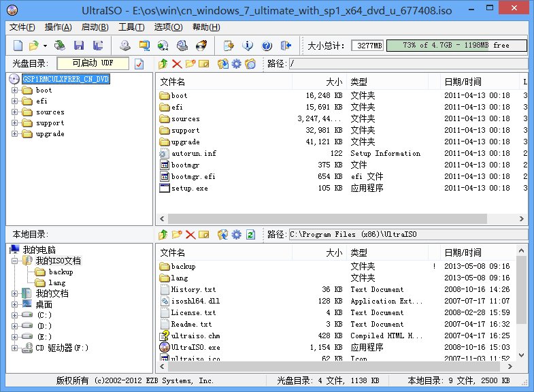
Task: Click the local pane Rename icon
Action: tap(203, 234)
